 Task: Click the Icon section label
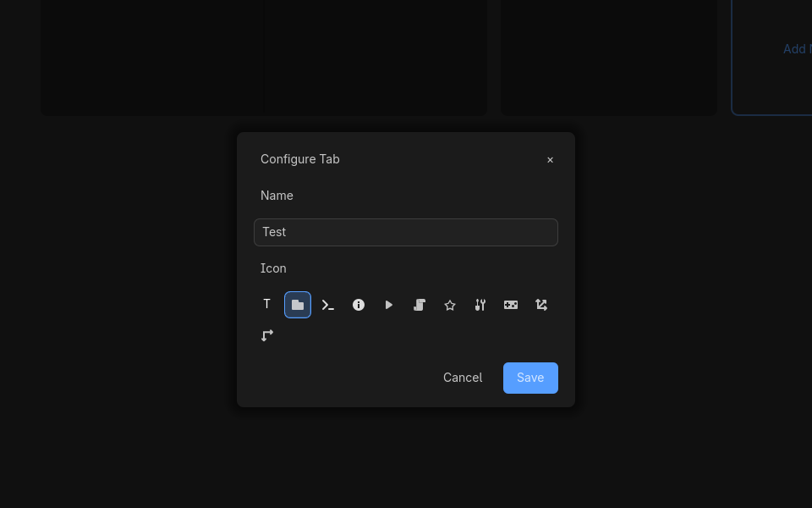pyautogui.click(x=273, y=268)
